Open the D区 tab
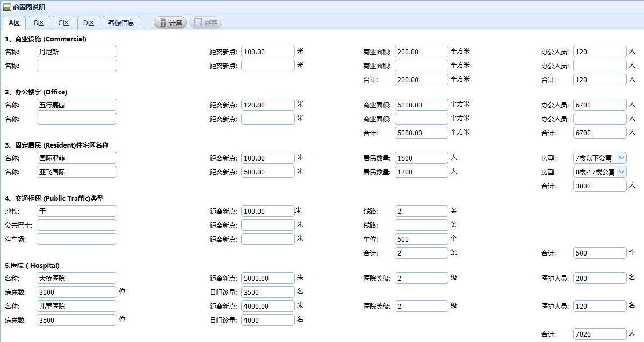 [89, 23]
